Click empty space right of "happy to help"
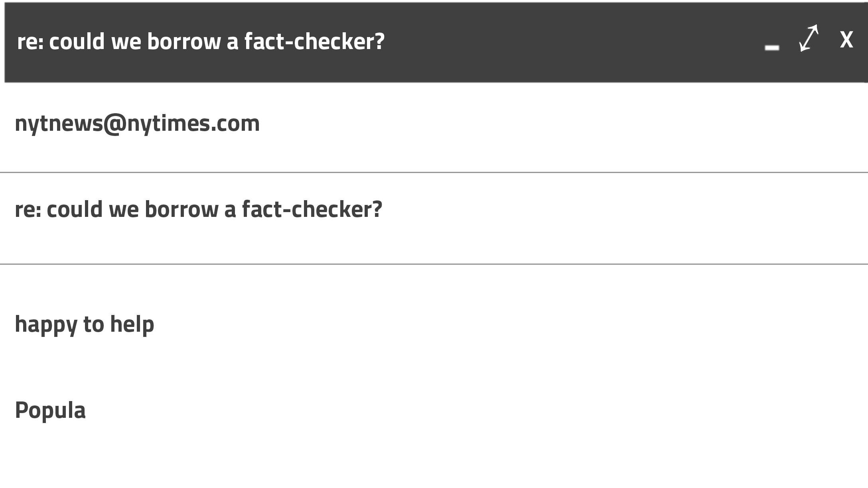 479,324
